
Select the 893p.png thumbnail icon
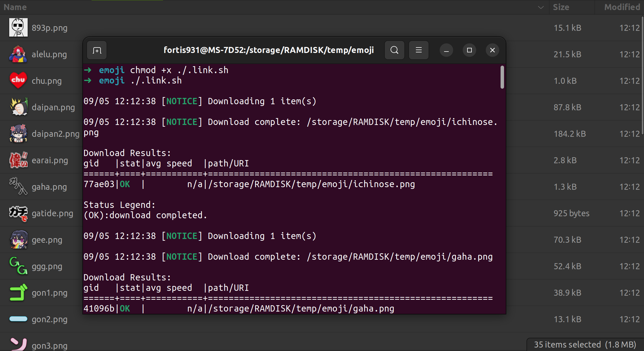[x=18, y=28]
